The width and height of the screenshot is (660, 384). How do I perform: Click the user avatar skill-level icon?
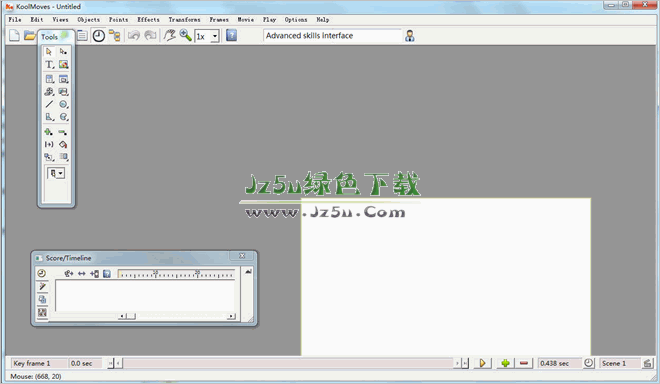pos(410,36)
